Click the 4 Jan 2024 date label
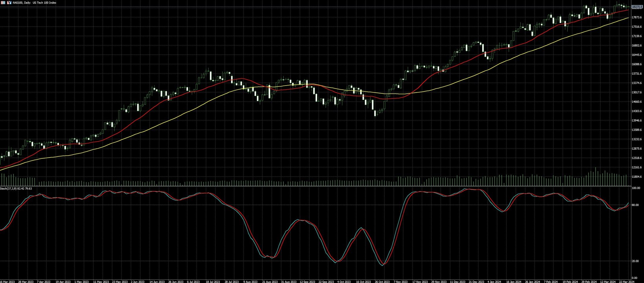 pos(494,282)
